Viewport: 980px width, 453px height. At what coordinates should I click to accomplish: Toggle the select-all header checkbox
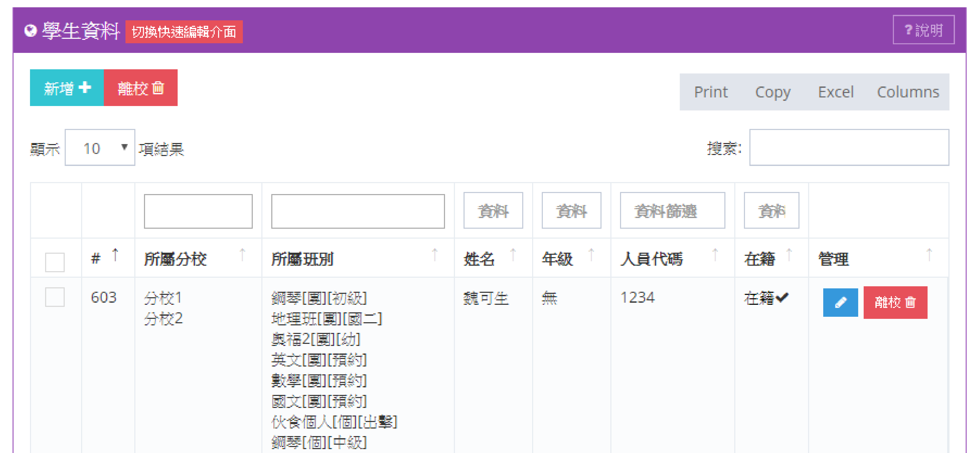pyautogui.click(x=55, y=262)
